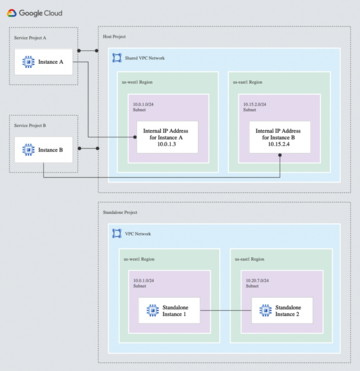The width and height of the screenshot is (360, 371).
Task: Select the Standalone Instance 2 chip icon
Action: (x=265, y=311)
